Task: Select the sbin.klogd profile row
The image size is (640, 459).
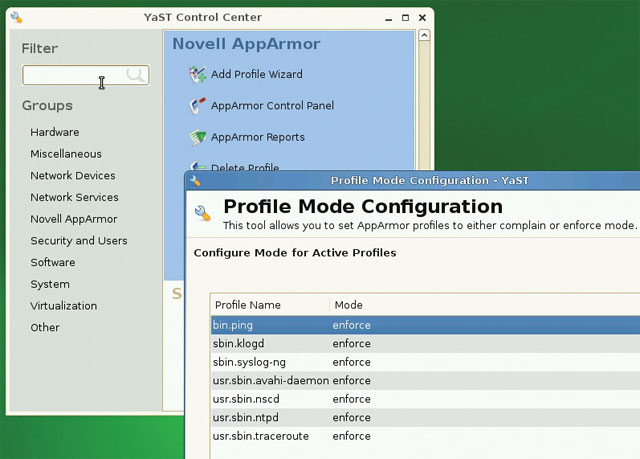Action: tap(425, 344)
